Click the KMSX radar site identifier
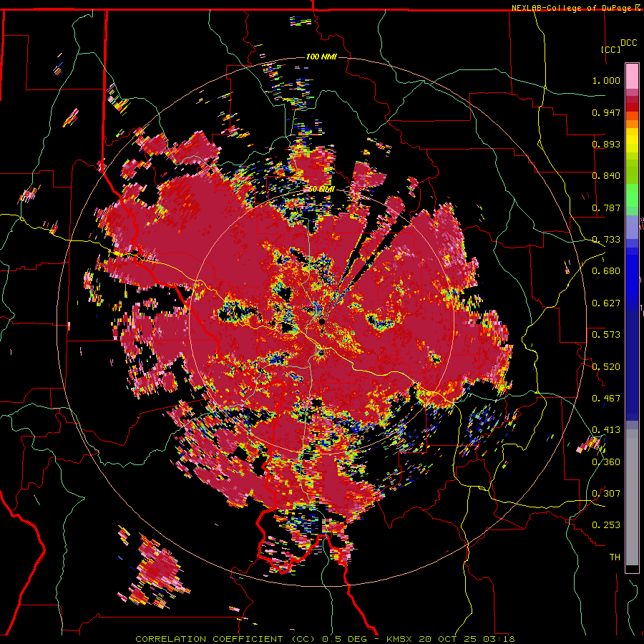Image resolution: width=644 pixels, height=644 pixels. pos(400,639)
